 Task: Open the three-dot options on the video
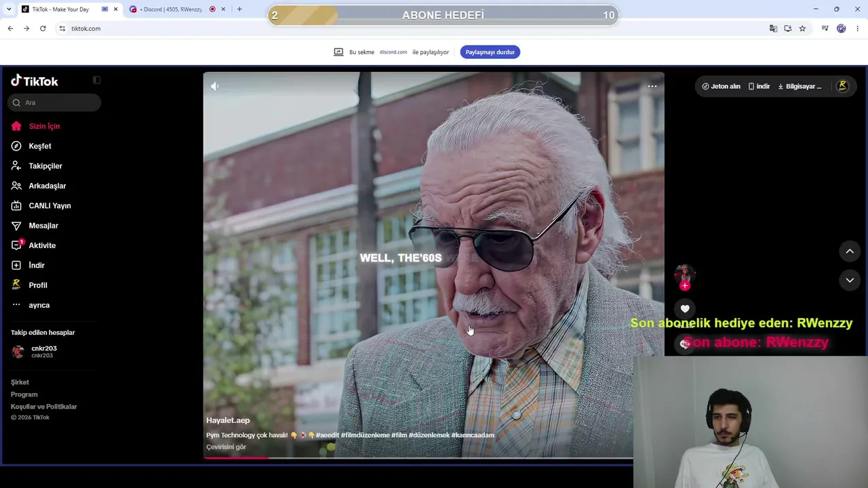652,86
